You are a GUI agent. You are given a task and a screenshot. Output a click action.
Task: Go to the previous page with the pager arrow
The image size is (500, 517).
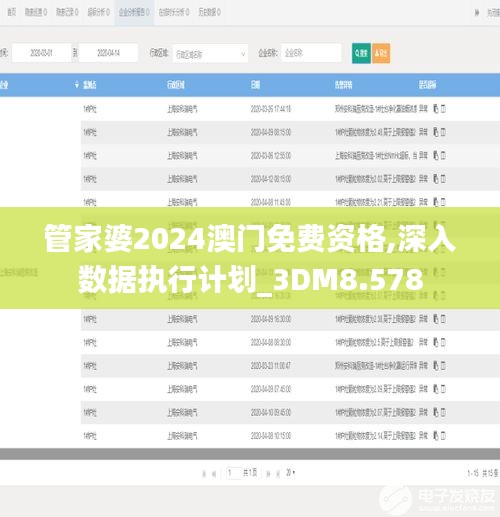tap(214, 474)
